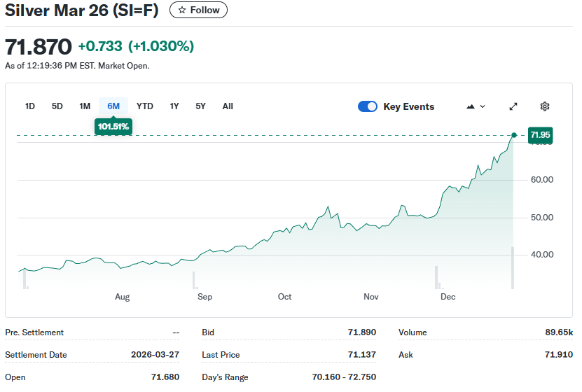Image resolution: width=582 pixels, height=392 pixels.
Task: Select the 6M time range tab
Action: [113, 106]
